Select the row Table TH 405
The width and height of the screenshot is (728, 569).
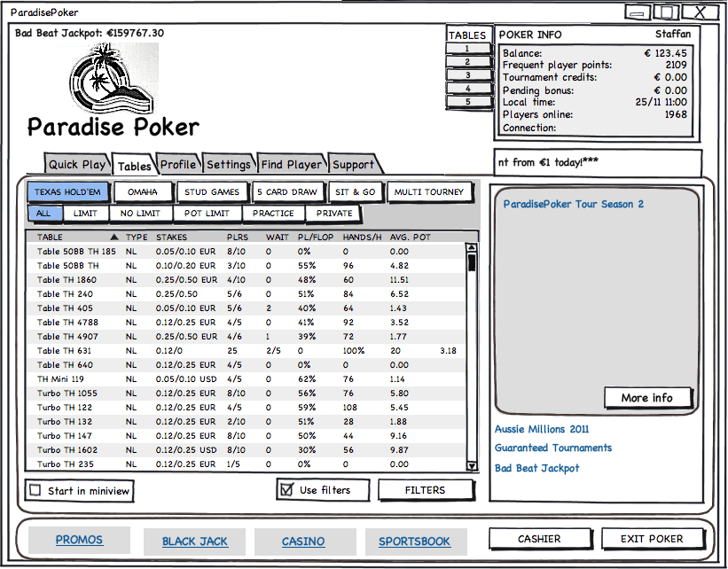click(x=245, y=308)
